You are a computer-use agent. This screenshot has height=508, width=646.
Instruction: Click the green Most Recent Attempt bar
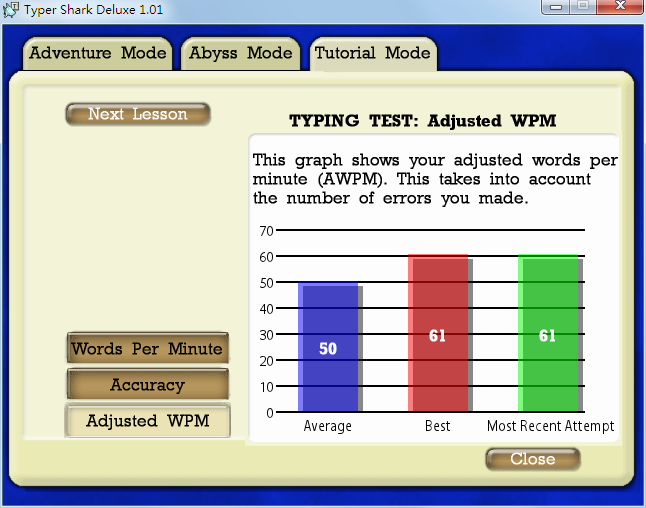[x=548, y=333]
